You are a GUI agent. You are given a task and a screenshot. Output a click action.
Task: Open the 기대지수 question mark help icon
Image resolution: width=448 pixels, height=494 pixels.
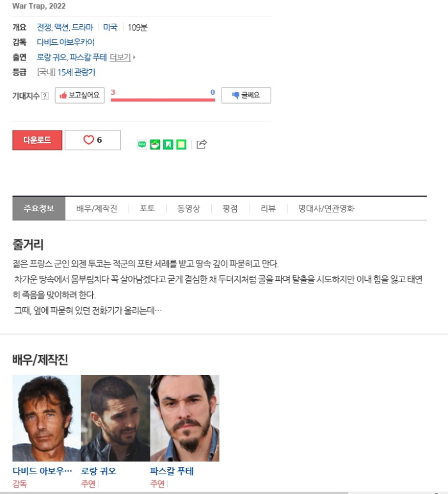coord(45,96)
